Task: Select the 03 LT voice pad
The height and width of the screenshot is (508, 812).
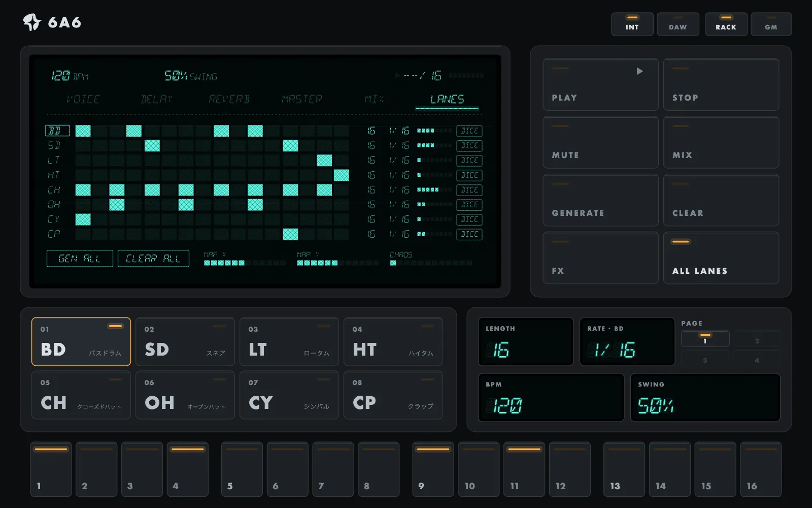Action: (289, 342)
